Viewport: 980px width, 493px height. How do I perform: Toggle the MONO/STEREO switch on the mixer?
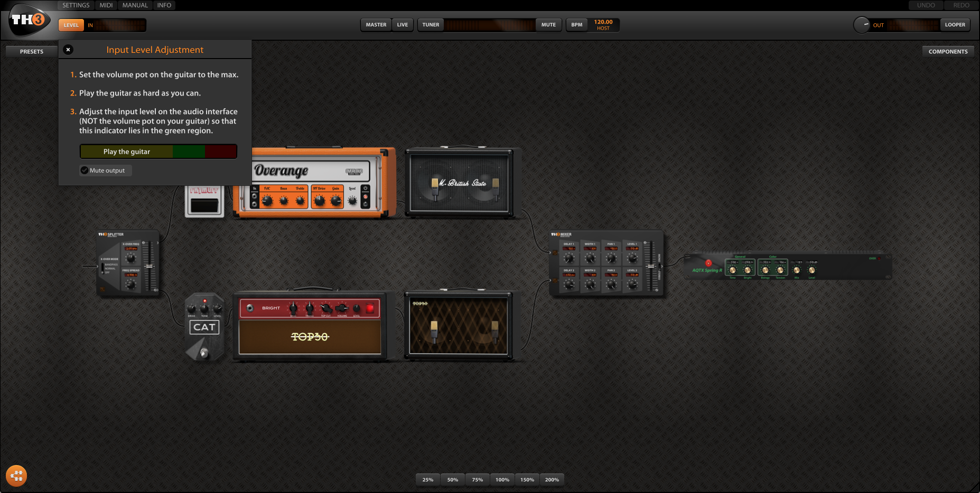click(x=659, y=267)
